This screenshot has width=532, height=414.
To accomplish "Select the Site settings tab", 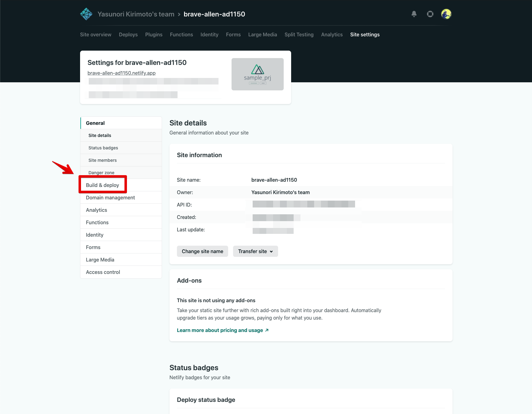I will [365, 34].
